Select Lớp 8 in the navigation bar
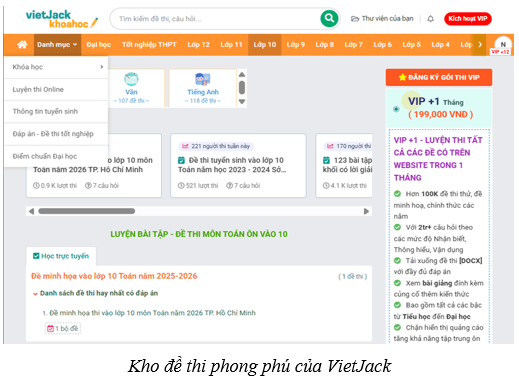Image resolution: width=519 pixels, height=377 pixels. point(325,44)
